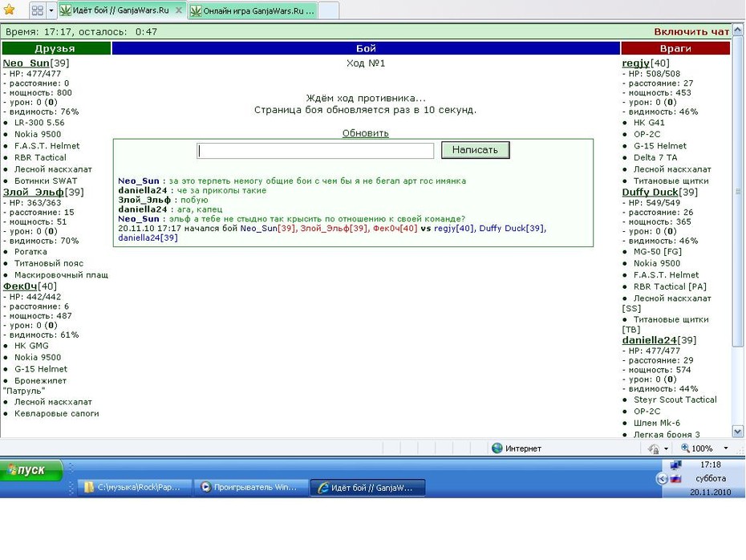The image size is (746, 560).
Task: Click the "HK GMG" weapon entry
Action: 31,346
